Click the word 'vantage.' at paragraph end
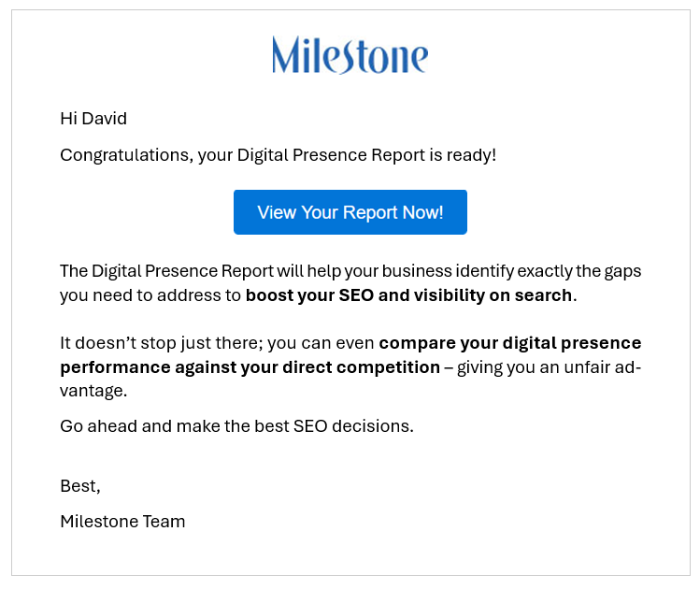The width and height of the screenshot is (700, 589). coord(93,391)
